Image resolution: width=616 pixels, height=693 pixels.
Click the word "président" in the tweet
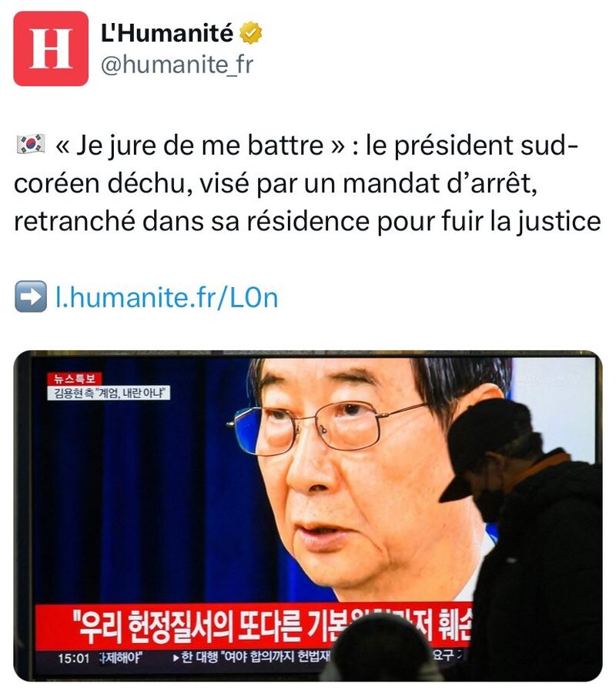454,146
